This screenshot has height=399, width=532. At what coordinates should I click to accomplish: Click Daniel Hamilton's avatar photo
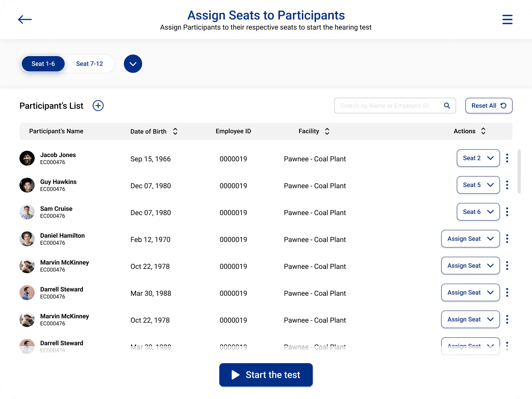[x=27, y=239]
